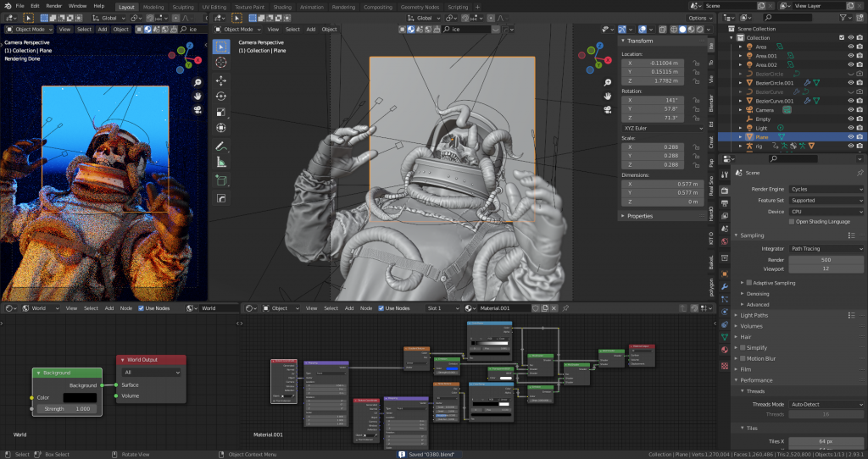Viewport: 868px width, 459px height.
Task: Click Select in the World editor header
Action: pyautogui.click(x=91, y=308)
